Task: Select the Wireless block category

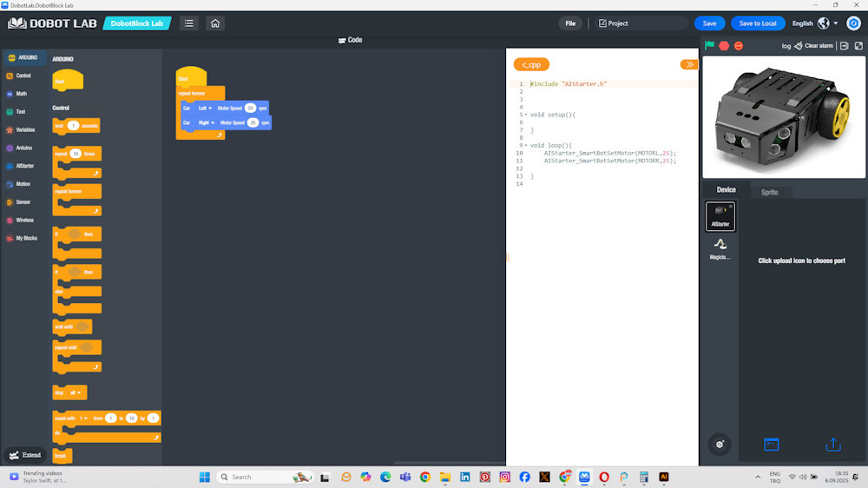Action: coord(20,220)
